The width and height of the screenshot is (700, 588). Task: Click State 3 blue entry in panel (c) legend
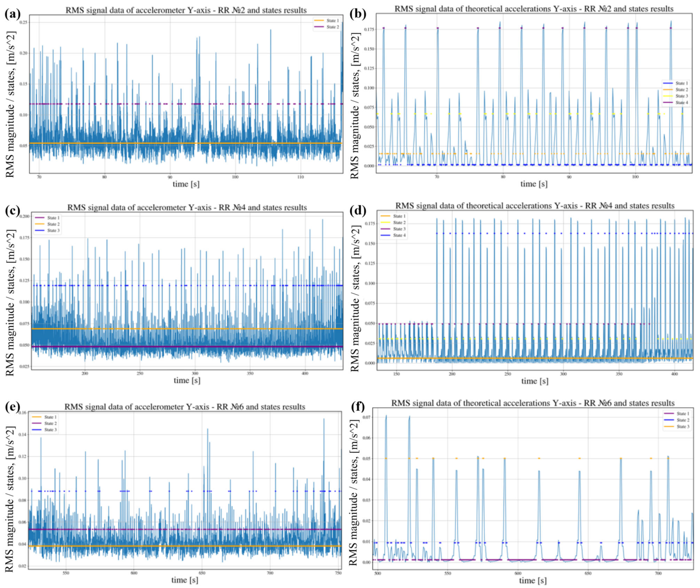[x=53, y=230]
